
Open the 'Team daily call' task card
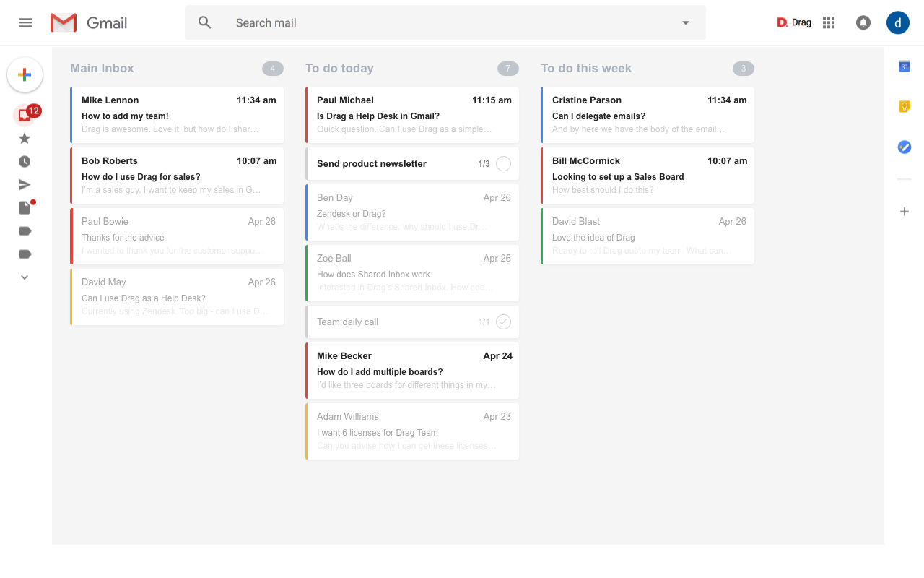click(x=412, y=322)
